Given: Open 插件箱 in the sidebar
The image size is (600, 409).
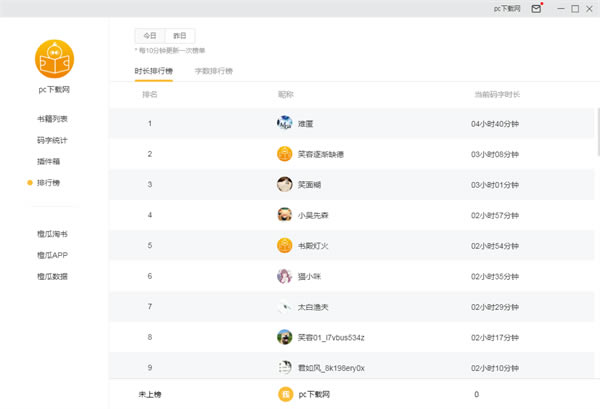Looking at the screenshot, I should pyautogui.click(x=49, y=161).
